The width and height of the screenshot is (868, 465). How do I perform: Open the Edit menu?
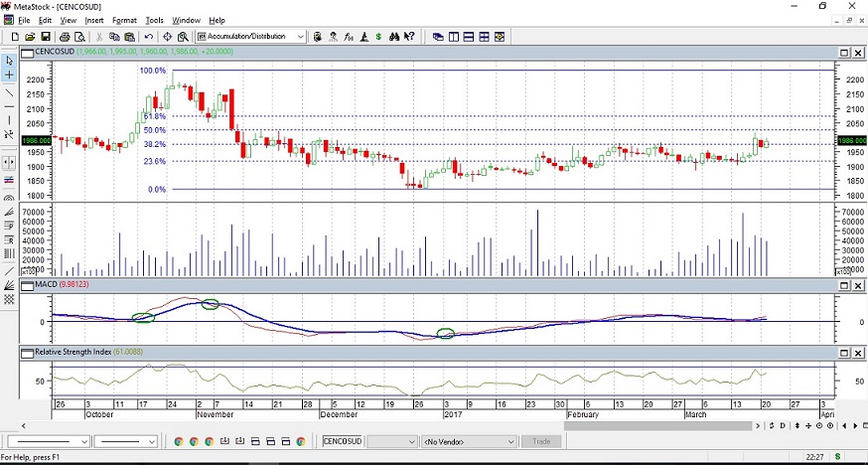45,21
